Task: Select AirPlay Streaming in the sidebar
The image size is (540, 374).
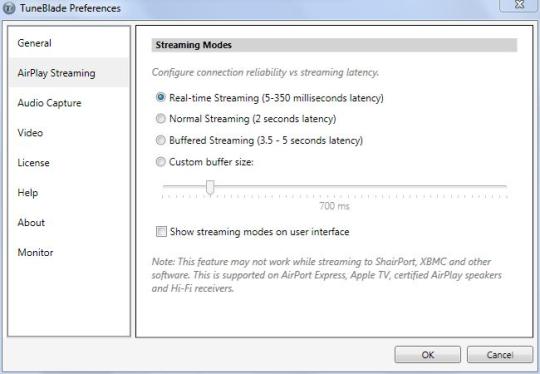Action: (x=69, y=73)
